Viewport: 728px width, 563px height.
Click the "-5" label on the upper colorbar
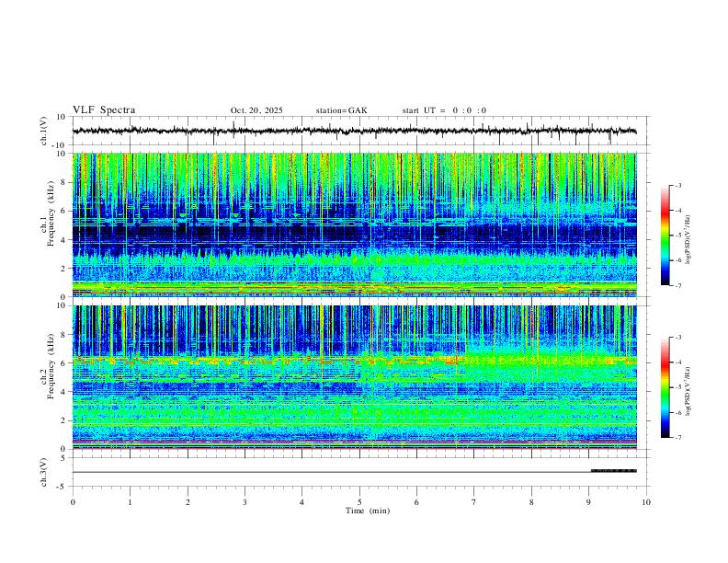[x=678, y=236]
